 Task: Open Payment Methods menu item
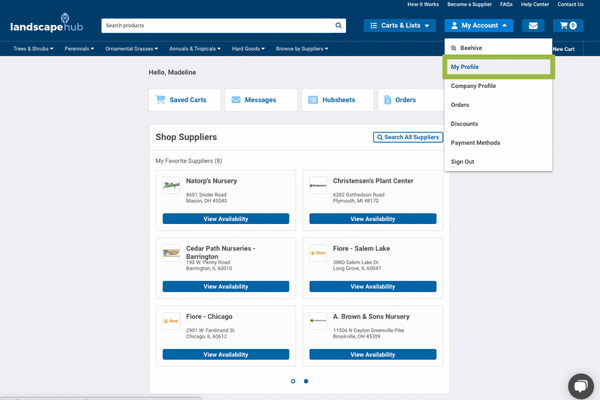pos(498,143)
